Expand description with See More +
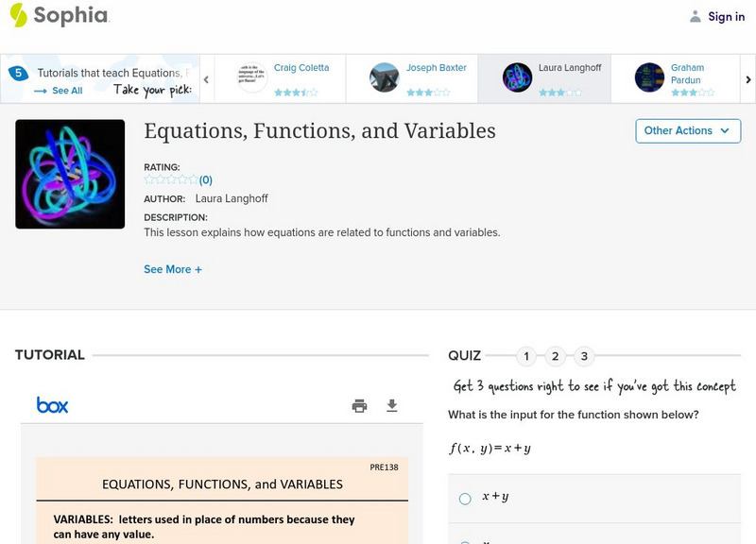The image size is (756, 544). pyautogui.click(x=173, y=269)
